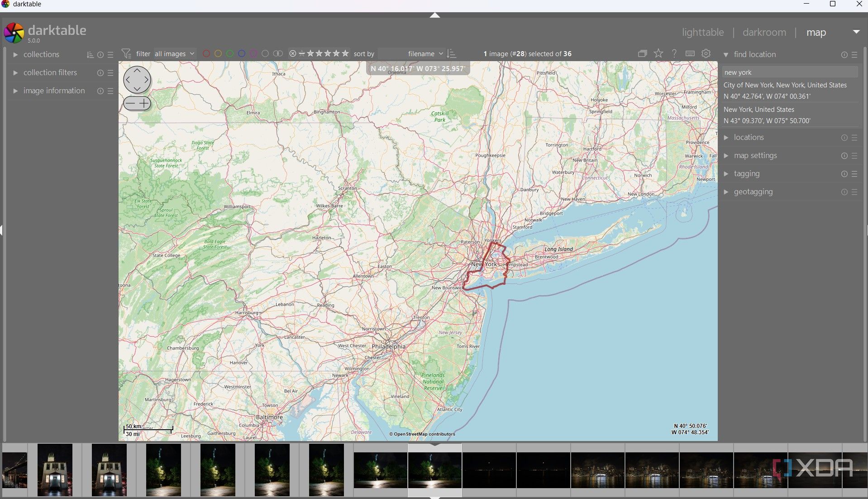Open the star overlays settings icon
This screenshot has width=868, height=499.
pos(658,54)
